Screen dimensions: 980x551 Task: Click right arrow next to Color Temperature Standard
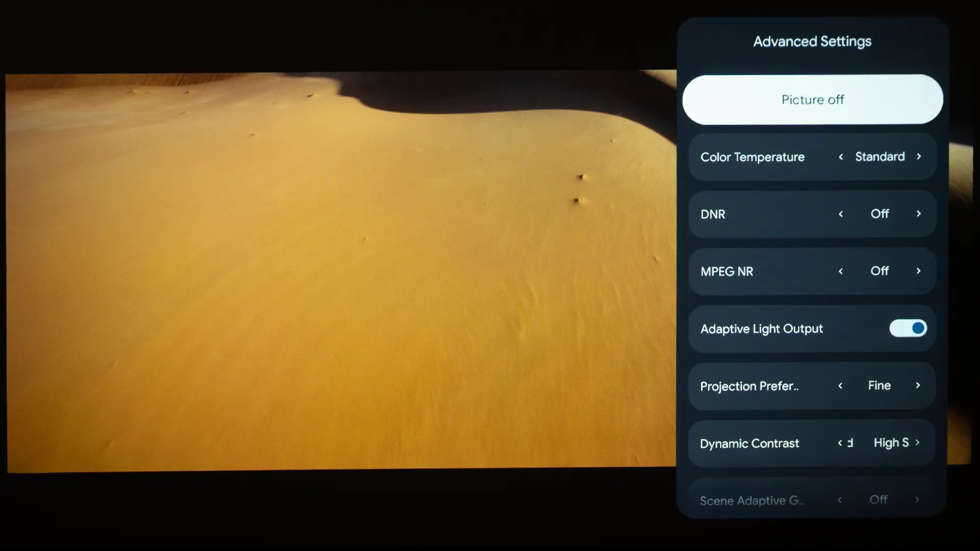pyautogui.click(x=919, y=157)
